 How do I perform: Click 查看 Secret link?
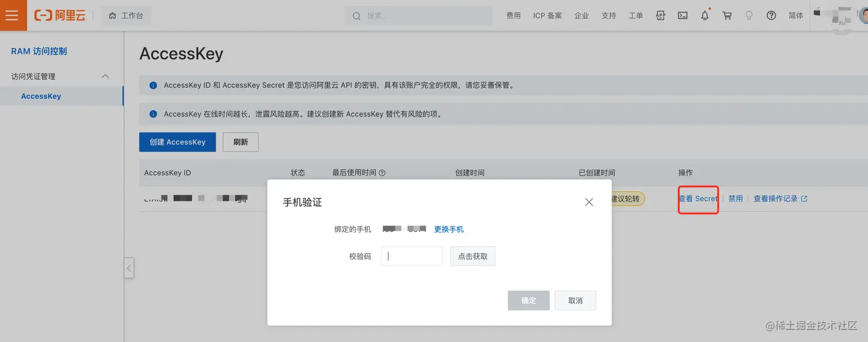coord(698,199)
